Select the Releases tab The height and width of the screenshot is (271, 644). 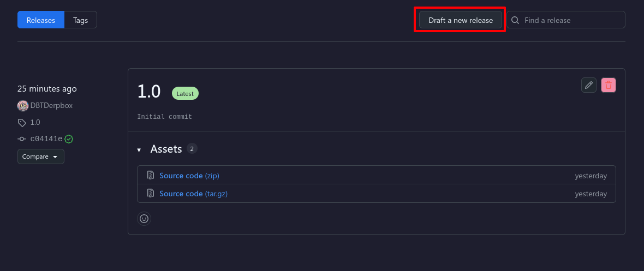point(41,20)
